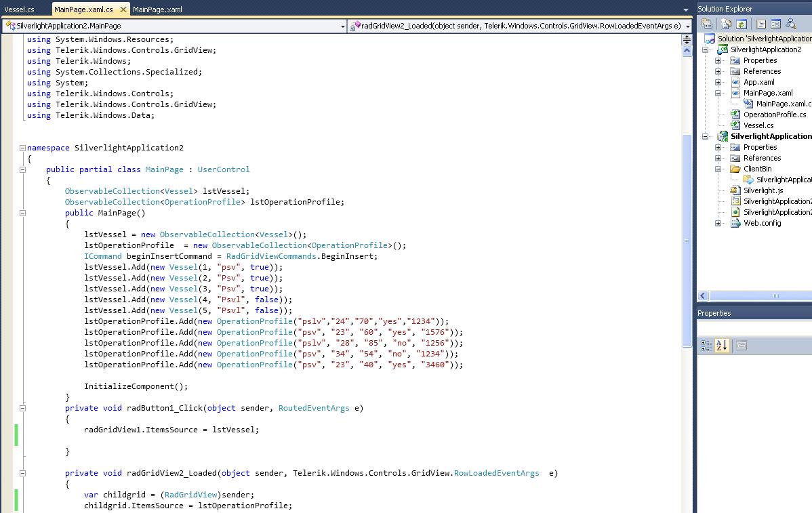Image resolution: width=812 pixels, height=513 pixels.
Task: Switch to the Vessel.cs tab
Action: [x=19, y=9]
